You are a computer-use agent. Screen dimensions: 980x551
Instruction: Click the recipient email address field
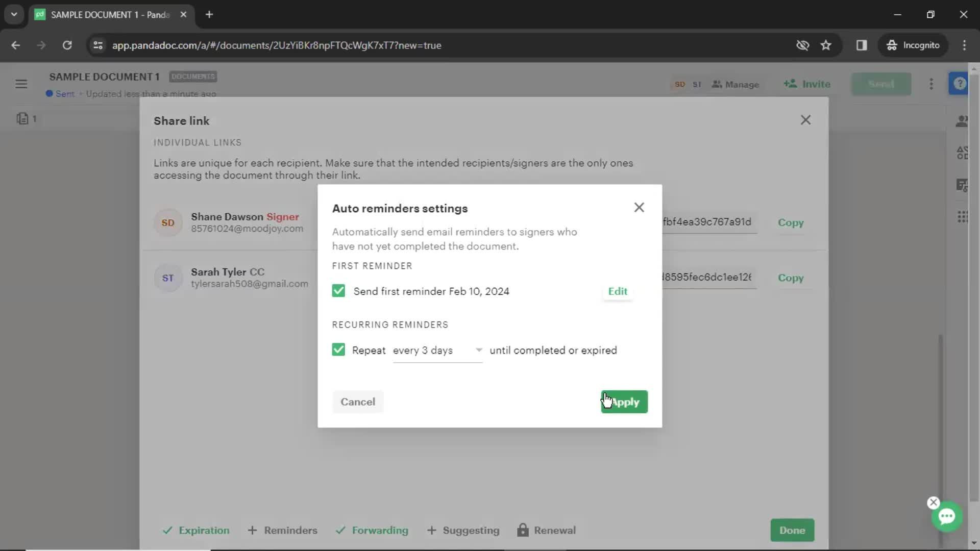point(247,229)
